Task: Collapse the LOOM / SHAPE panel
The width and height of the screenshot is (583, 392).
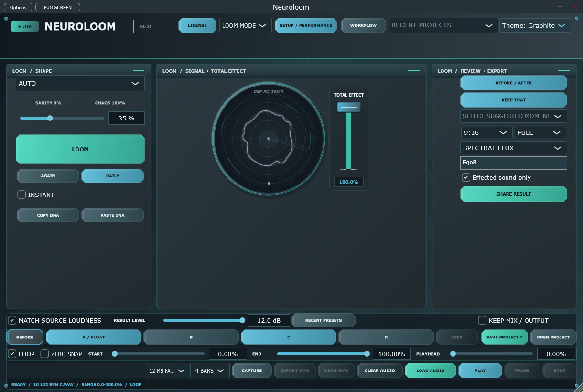Action: click(x=138, y=71)
